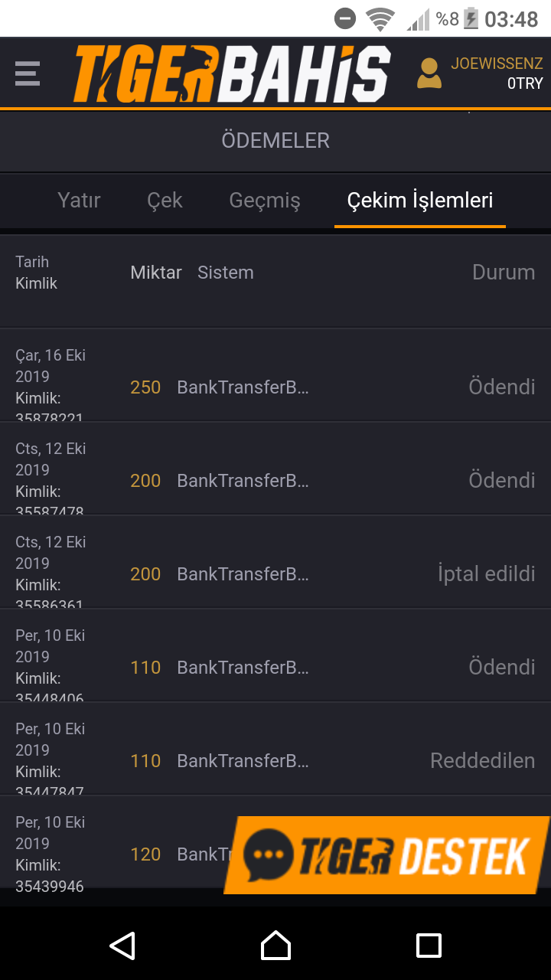Switch to the Çek tab
The height and width of the screenshot is (980, 551).
point(165,201)
